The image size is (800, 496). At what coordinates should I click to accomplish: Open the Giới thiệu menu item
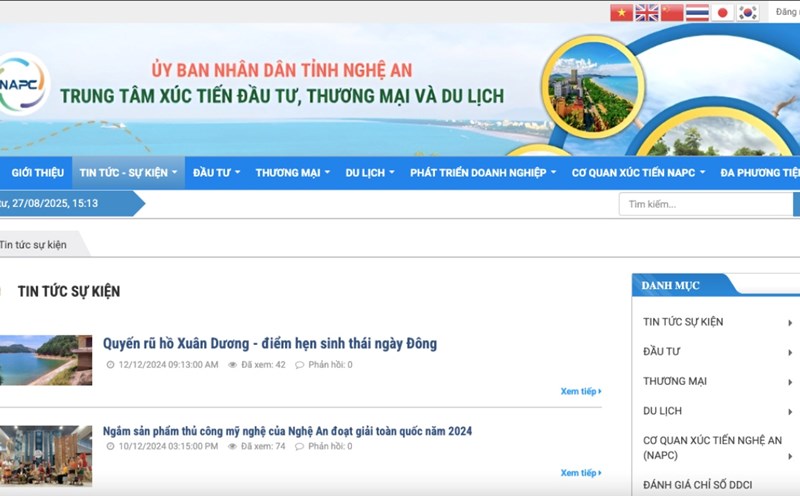(x=37, y=173)
